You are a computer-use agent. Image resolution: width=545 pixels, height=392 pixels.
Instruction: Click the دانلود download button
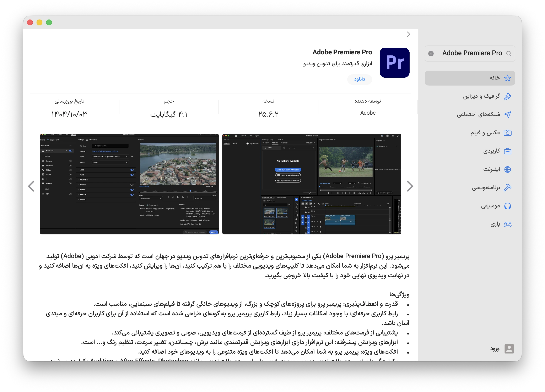pyautogui.click(x=360, y=79)
